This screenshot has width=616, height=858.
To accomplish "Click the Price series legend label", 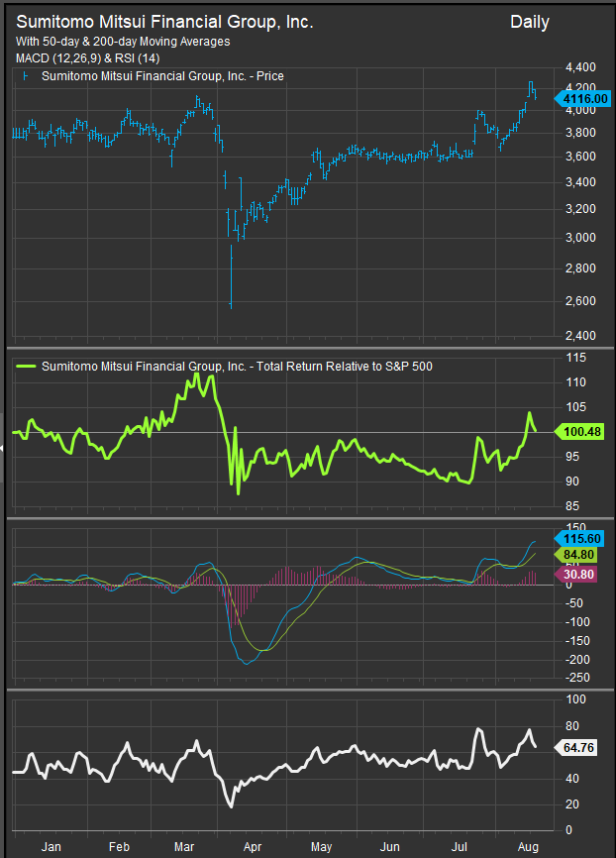I will [x=160, y=76].
